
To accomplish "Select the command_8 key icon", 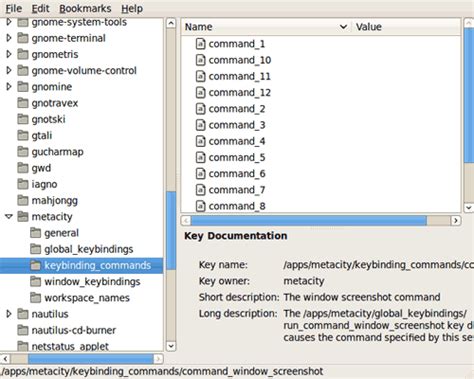I will point(200,206).
